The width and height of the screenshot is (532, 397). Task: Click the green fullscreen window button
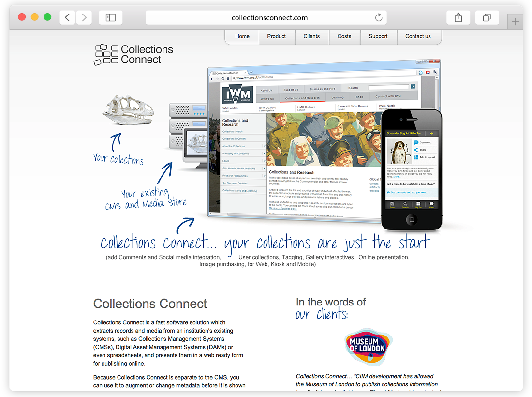pos(47,17)
